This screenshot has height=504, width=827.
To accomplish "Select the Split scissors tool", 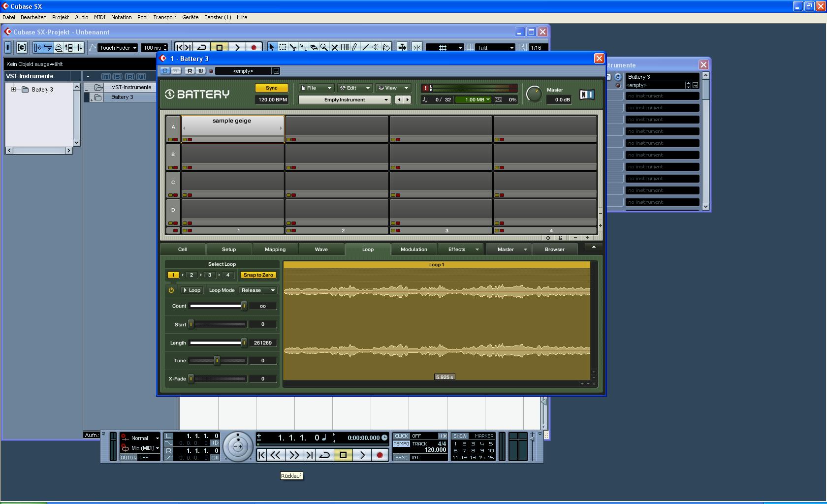I will pos(293,47).
